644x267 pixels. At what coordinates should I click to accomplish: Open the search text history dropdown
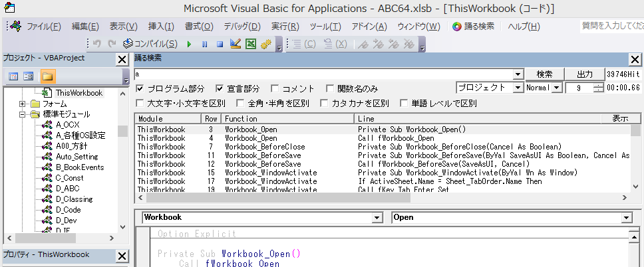point(517,74)
